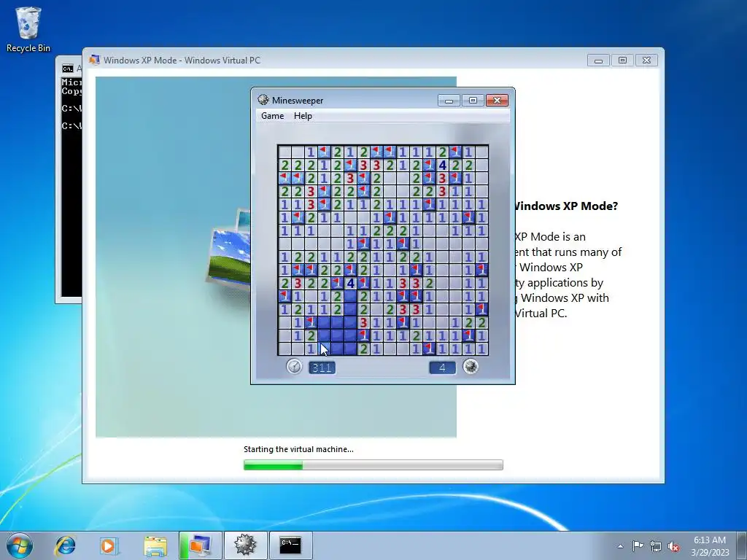The image size is (747, 560).
Task: Click the upper flag in the leftmost column
Action: pos(285,179)
